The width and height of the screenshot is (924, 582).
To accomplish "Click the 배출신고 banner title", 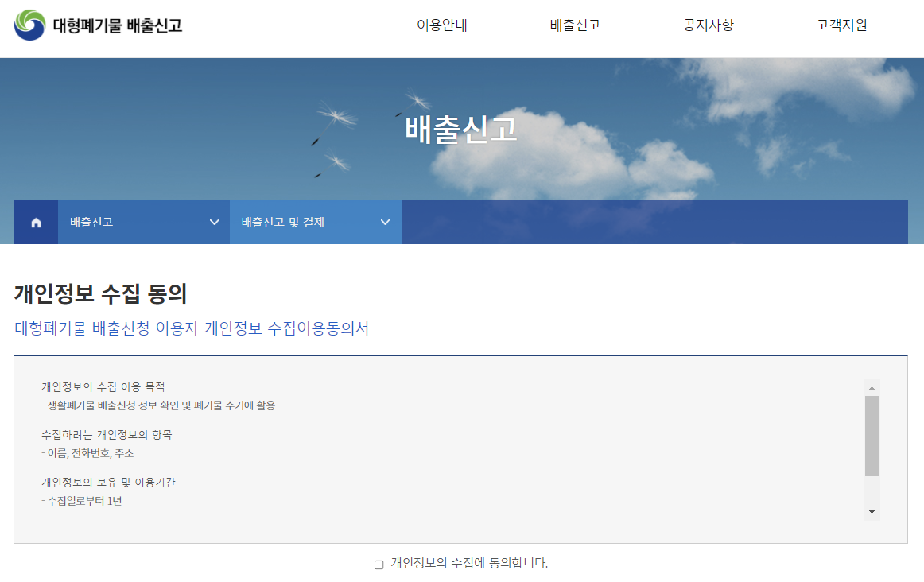I will coord(461,130).
